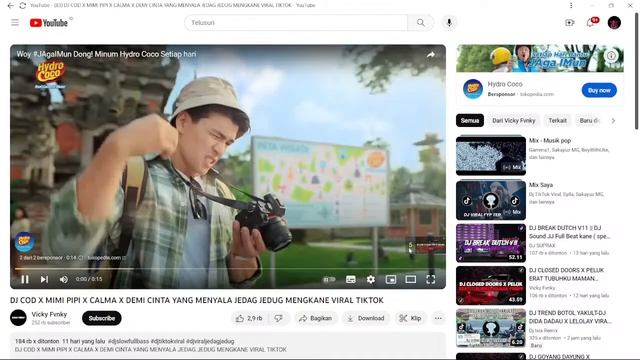Open player settings gear
The width and height of the screenshot is (640, 360).
[371, 279]
